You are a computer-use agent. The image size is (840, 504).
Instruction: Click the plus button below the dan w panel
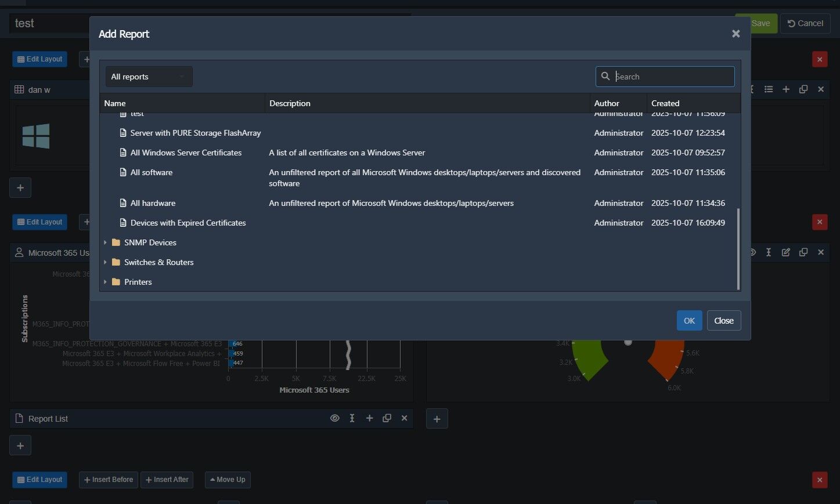pyautogui.click(x=20, y=187)
